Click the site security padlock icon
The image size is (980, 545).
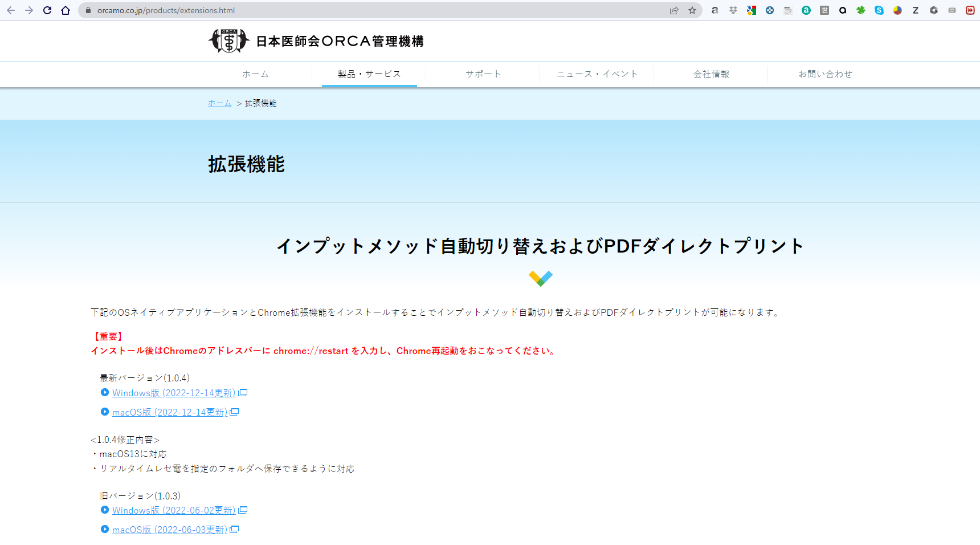[88, 10]
